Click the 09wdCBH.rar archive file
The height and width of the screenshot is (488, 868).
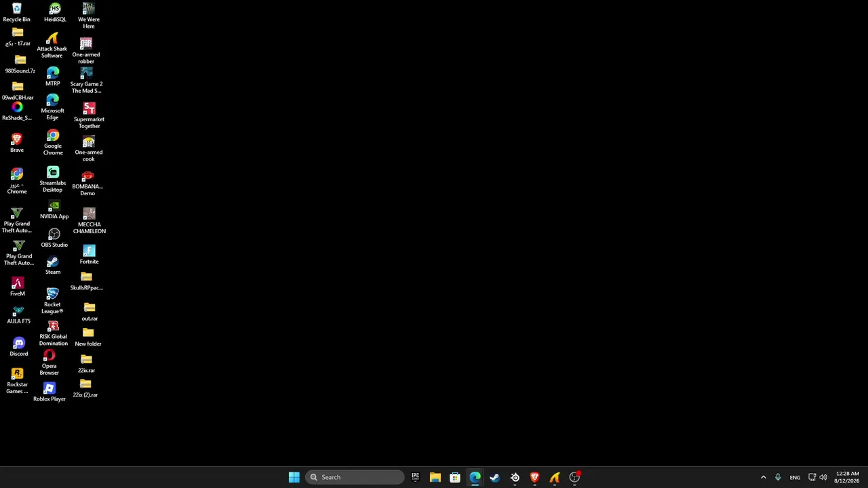coord(18,91)
